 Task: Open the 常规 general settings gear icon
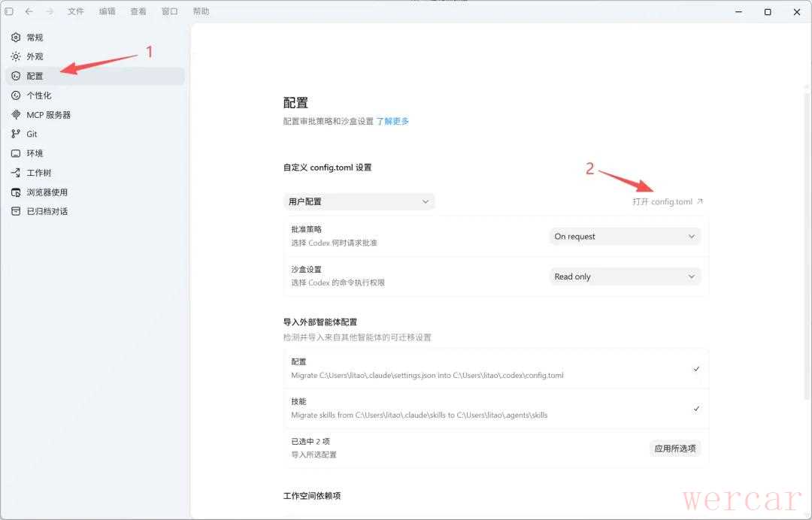coord(16,38)
